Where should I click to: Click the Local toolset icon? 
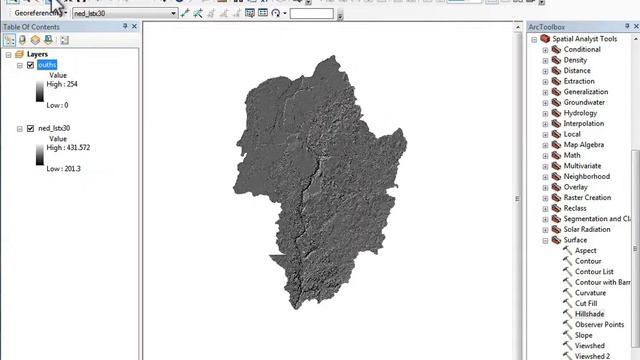tap(556, 134)
